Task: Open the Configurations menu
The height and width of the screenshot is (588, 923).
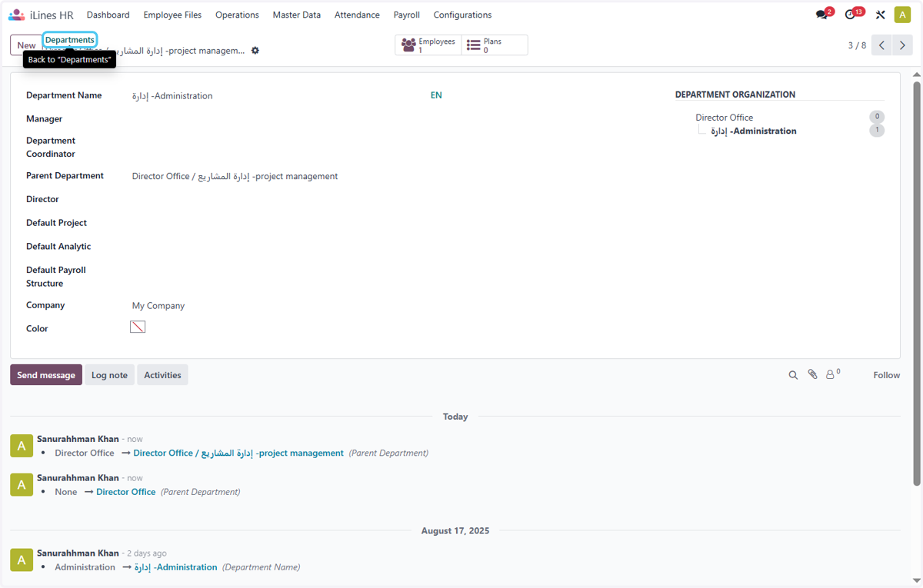Action: (x=462, y=15)
